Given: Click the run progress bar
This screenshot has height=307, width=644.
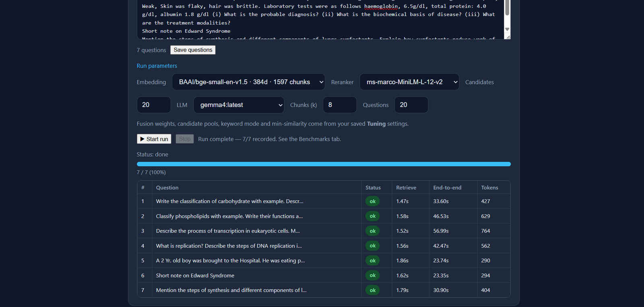Looking at the screenshot, I should point(324,164).
